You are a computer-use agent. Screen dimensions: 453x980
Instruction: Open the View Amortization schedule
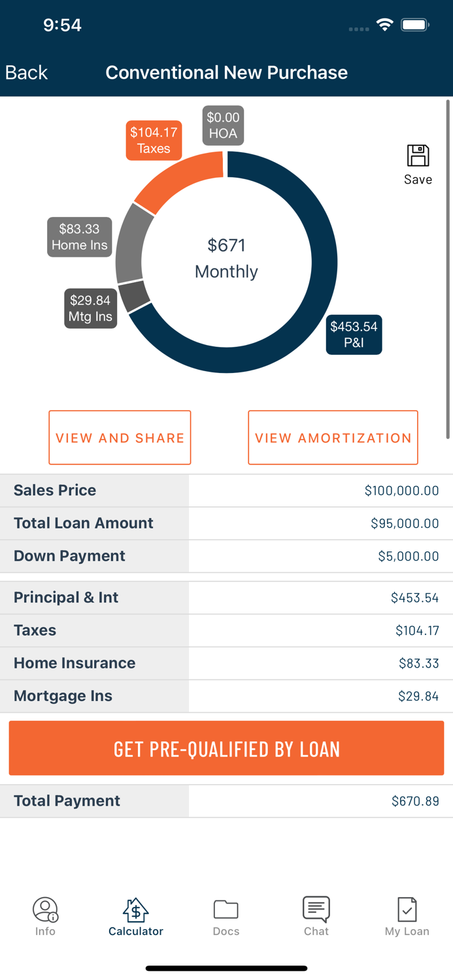tap(333, 438)
